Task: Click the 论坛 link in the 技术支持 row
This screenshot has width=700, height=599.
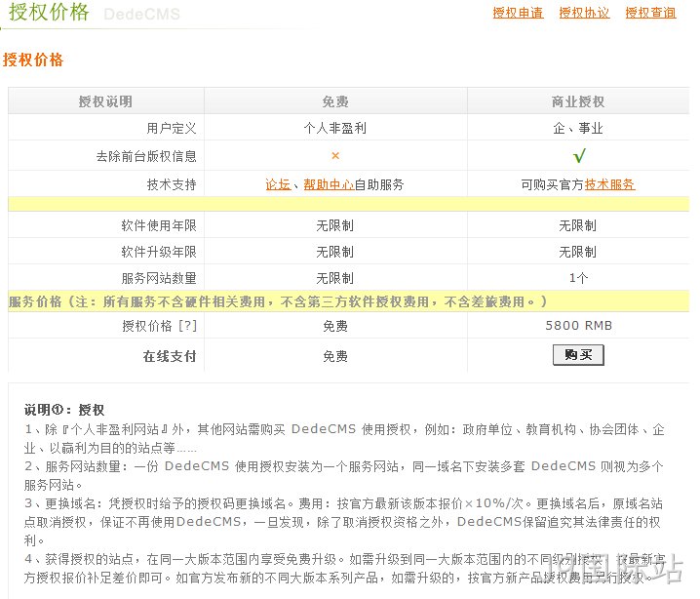Action: [x=278, y=184]
